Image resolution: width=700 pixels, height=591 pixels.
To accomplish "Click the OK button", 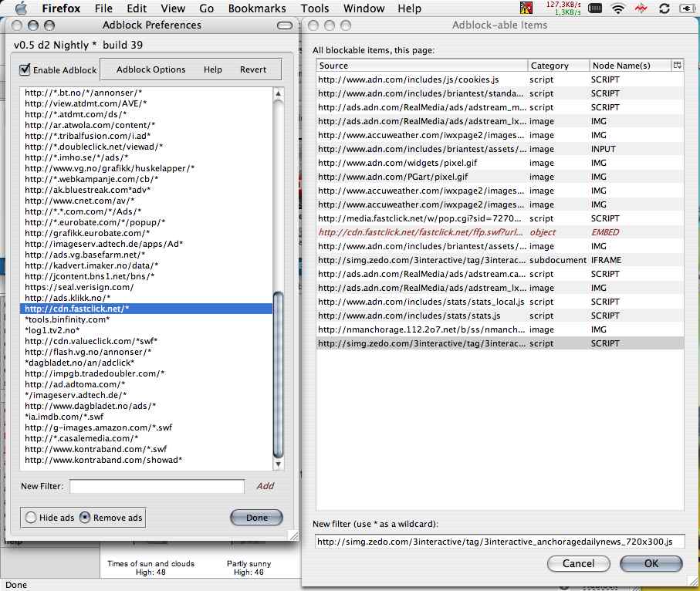I will pos(651,563).
